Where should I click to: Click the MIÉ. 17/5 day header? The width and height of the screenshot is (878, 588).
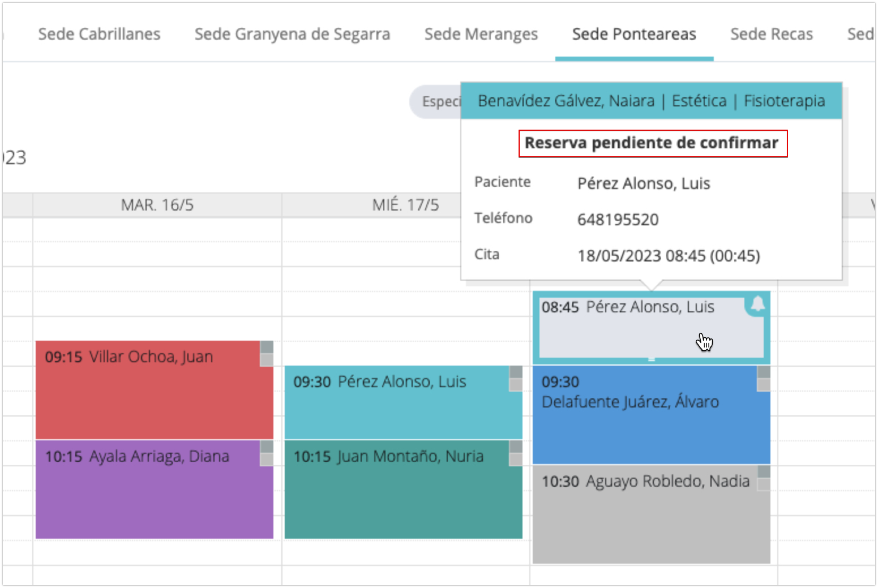[x=405, y=205]
